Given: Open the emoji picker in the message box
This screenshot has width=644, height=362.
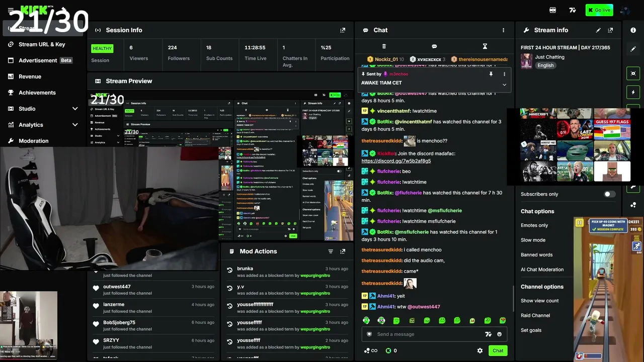Looking at the screenshot, I should (500, 334).
